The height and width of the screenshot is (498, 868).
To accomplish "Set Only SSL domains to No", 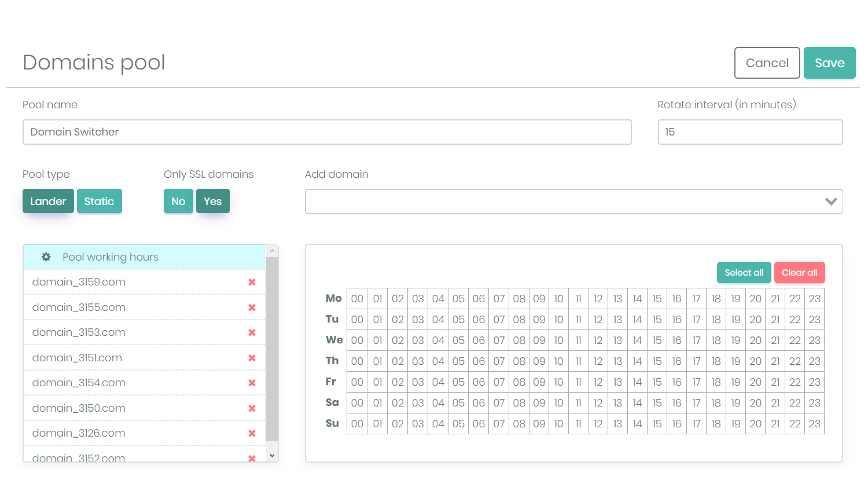I will [178, 202].
